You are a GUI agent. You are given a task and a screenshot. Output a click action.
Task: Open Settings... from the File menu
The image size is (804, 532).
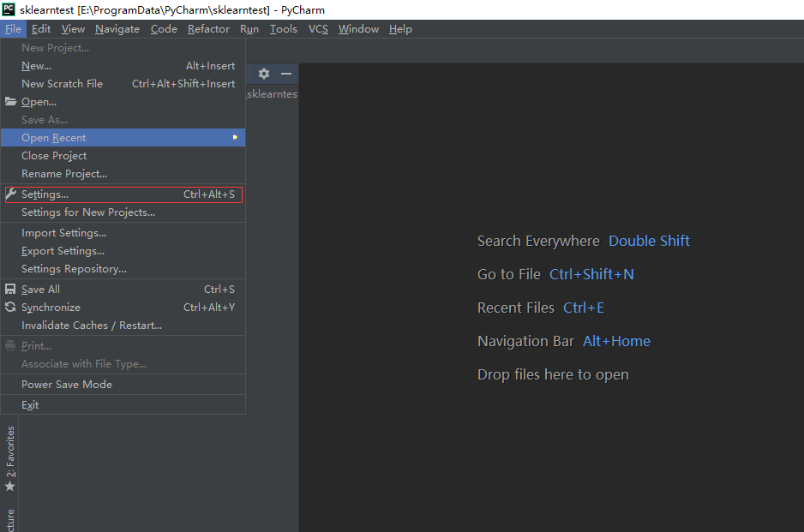coord(123,194)
